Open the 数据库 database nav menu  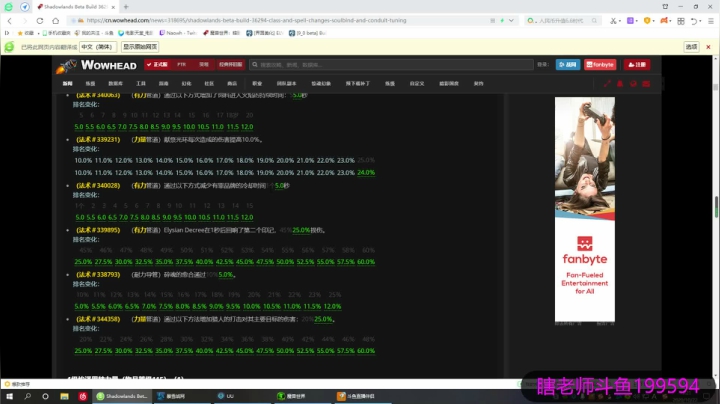115,84
